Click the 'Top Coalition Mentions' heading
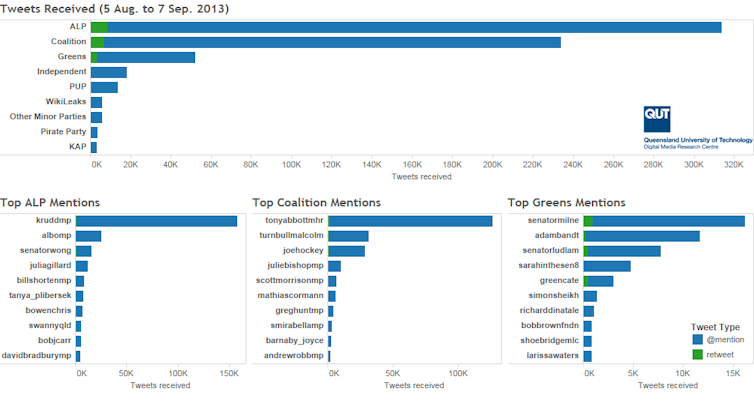This screenshot has width=754, height=401. (x=316, y=202)
